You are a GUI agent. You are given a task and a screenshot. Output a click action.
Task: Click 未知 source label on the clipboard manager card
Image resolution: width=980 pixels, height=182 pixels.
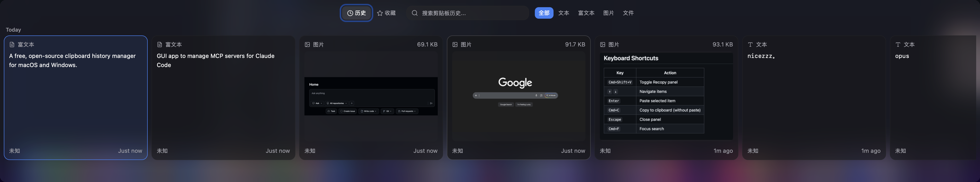14,151
